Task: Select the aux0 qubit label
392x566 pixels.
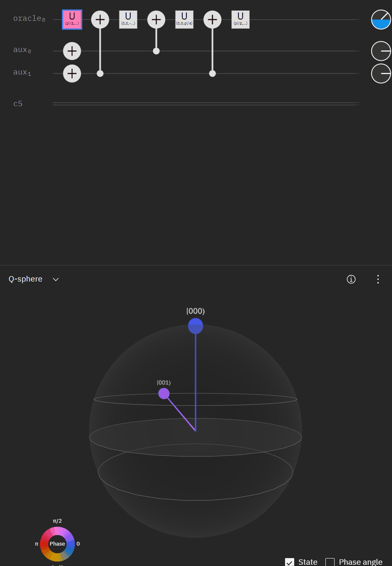Action: tap(22, 50)
